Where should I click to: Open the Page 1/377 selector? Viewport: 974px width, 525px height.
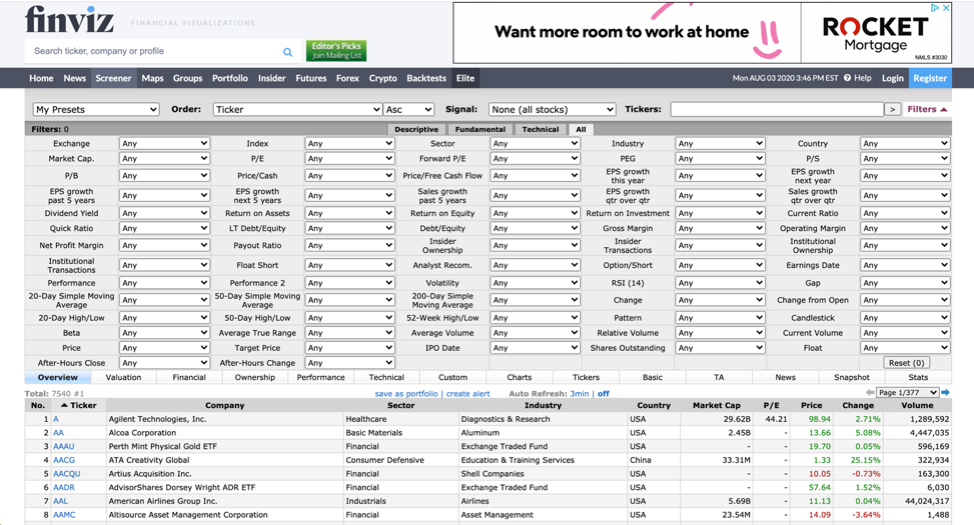tap(908, 393)
